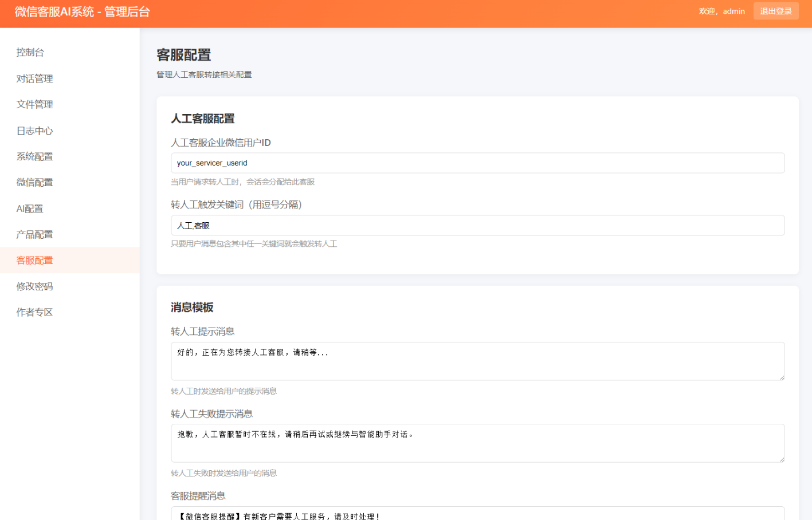812x520 pixels.
Task: Click the 转人工触发关键词 keyword input
Action: (477, 226)
